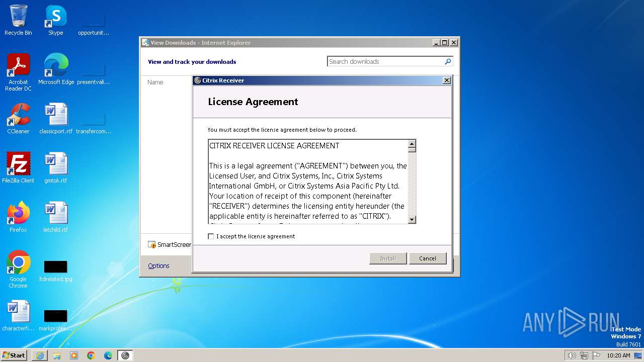Click the search magnifier in downloads window
644x362 pixels.
pyautogui.click(x=448, y=61)
